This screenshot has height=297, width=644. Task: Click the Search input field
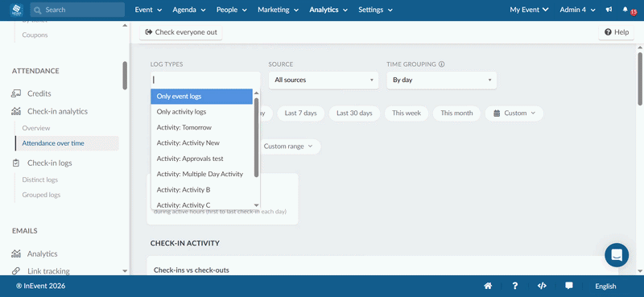tap(77, 10)
